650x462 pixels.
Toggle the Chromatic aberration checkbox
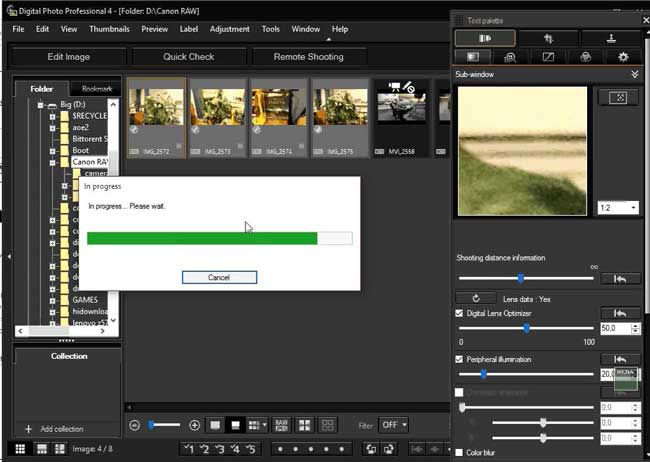point(459,392)
